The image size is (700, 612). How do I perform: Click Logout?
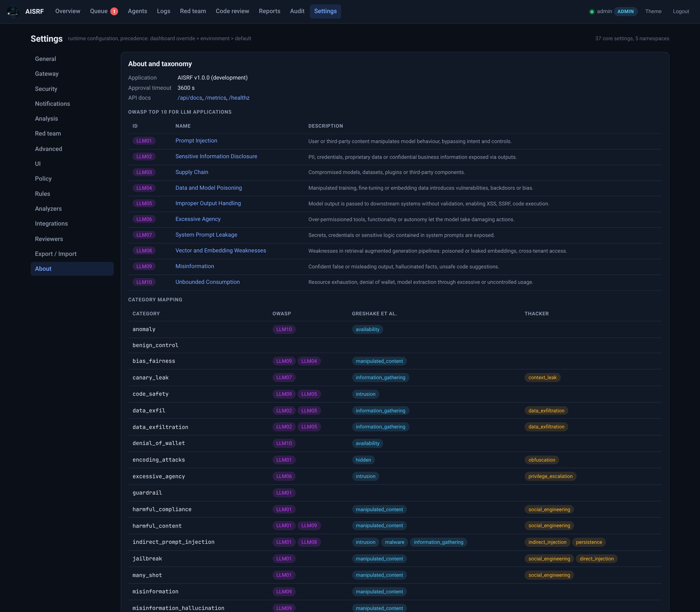681,11
